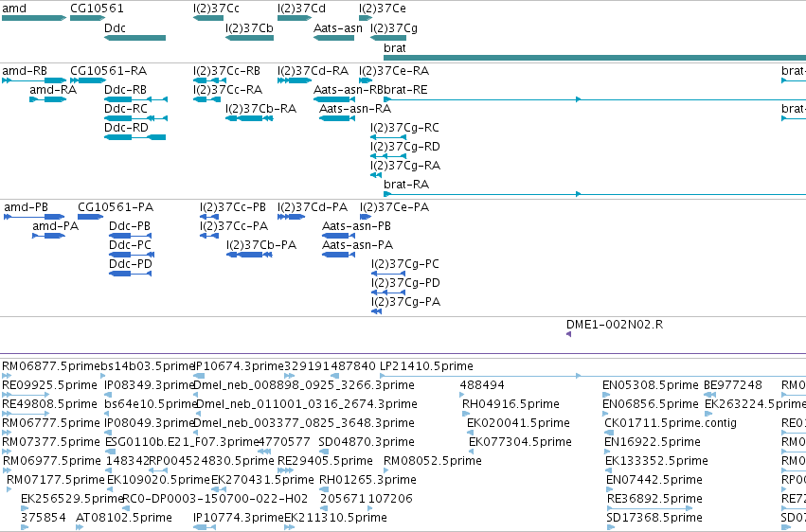Click the purple DME1-002N02.R arrow glyph
This screenshot has height=532, width=806.
(x=568, y=334)
